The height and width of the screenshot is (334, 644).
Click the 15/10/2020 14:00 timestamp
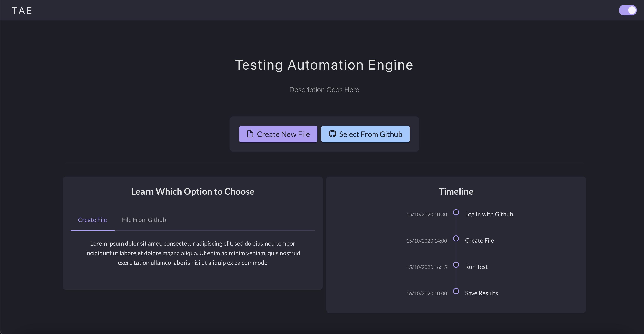point(426,241)
